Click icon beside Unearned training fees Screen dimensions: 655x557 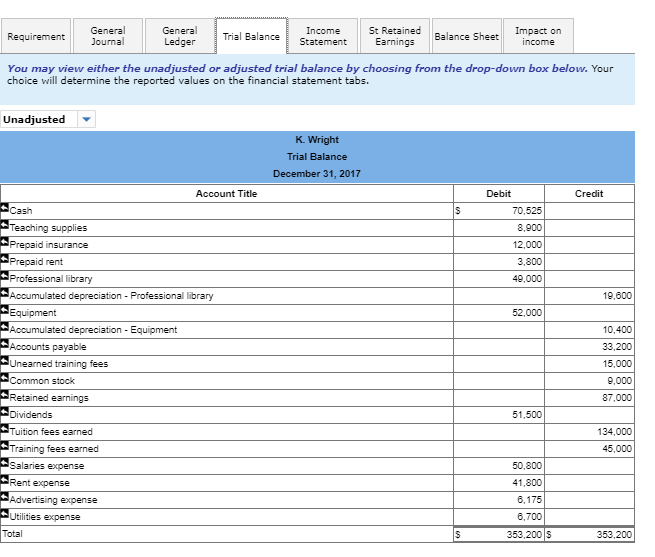[4, 361]
